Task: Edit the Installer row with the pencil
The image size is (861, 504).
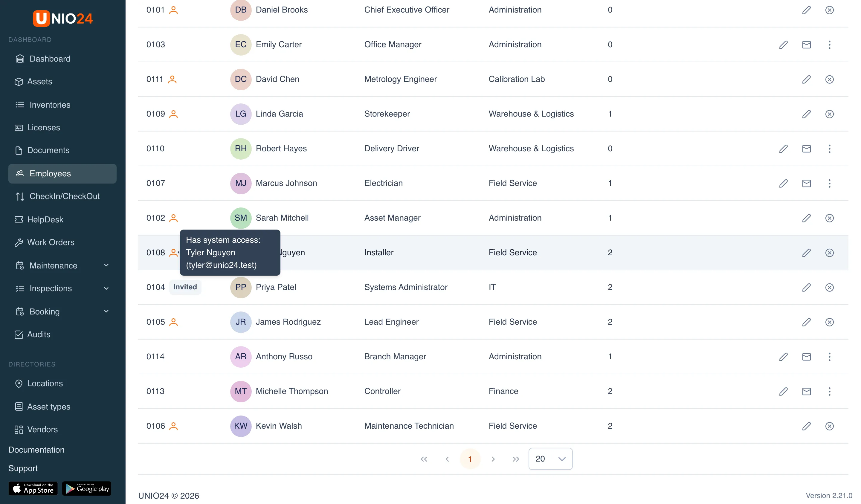Action: click(x=806, y=253)
